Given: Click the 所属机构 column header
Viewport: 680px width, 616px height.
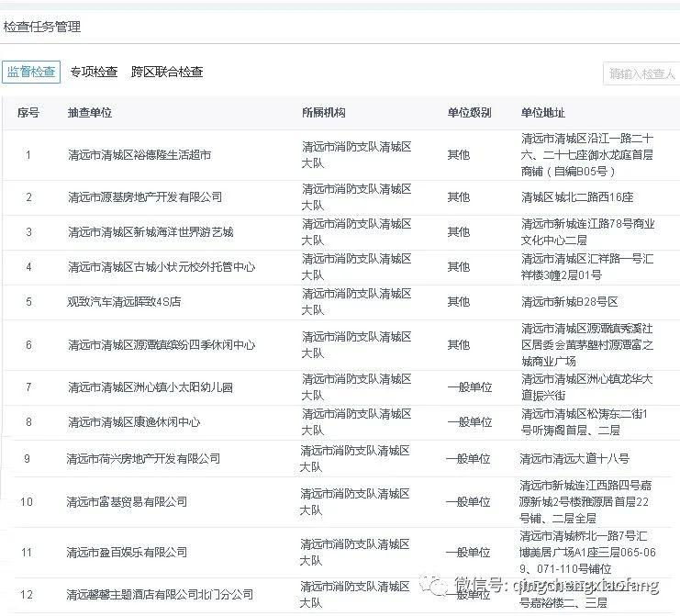Looking at the screenshot, I should (324, 113).
